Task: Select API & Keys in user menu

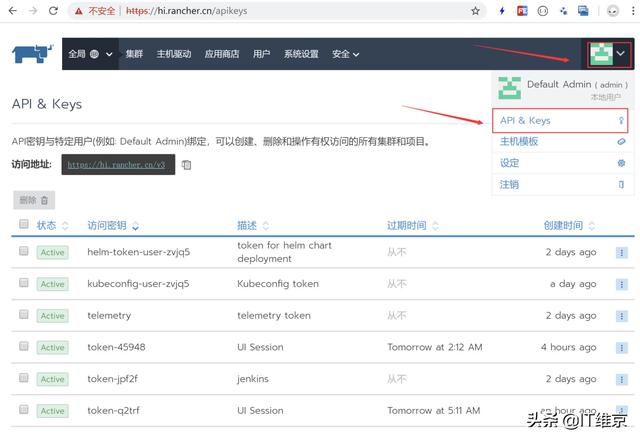Action: (560, 120)
